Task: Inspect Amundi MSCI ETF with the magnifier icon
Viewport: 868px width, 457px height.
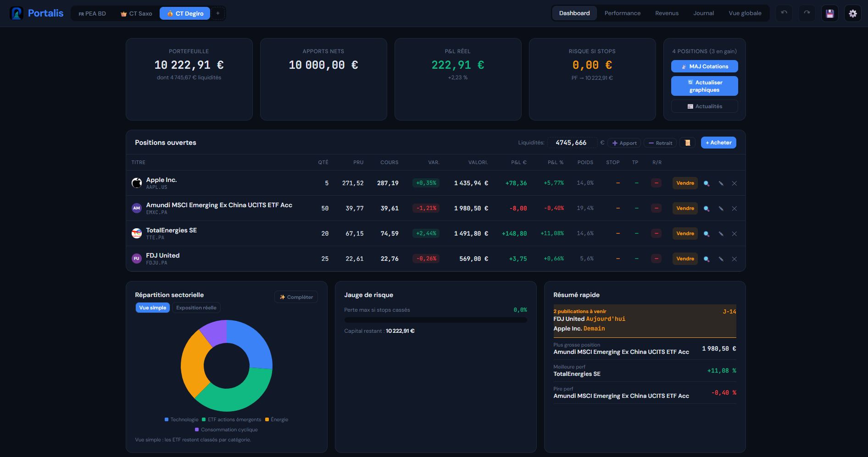Action: tap(707, 209)
